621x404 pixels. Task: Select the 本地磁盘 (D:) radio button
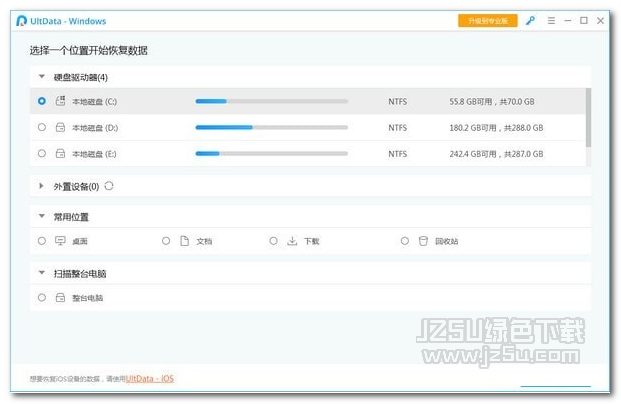(x=42, y=127)
